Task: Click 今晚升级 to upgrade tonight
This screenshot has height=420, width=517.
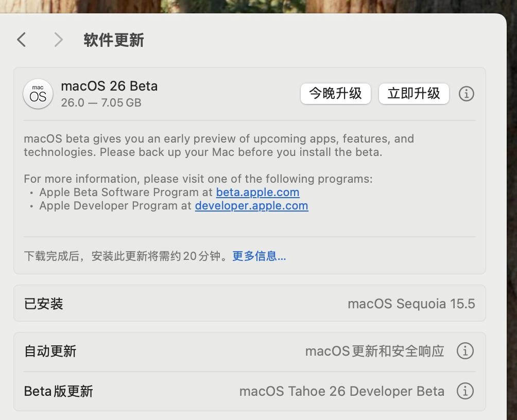Action: point(335,94)
